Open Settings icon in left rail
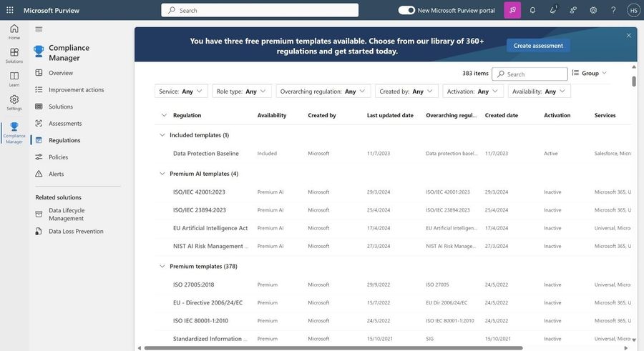Screen dimensions: 644x351 coord(14,103)
